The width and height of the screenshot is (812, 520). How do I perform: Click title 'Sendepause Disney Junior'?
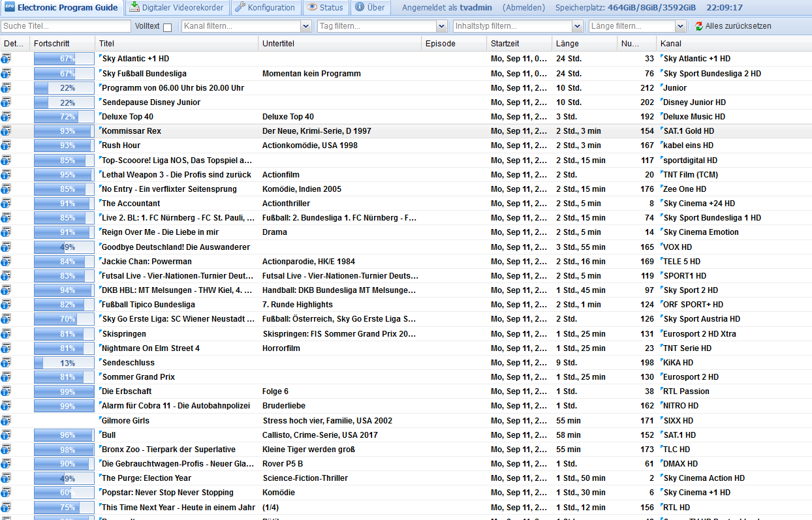[x=151, y=102]
